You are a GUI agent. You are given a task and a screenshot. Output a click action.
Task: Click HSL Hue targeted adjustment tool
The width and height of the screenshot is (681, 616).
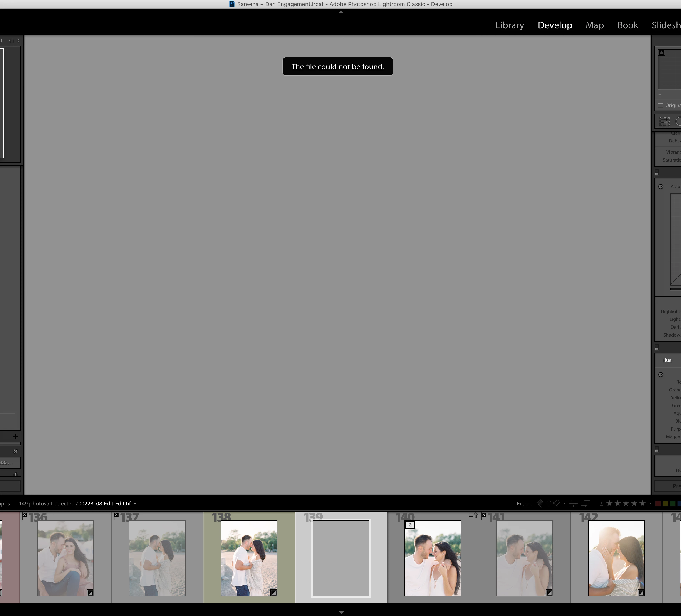661,374
